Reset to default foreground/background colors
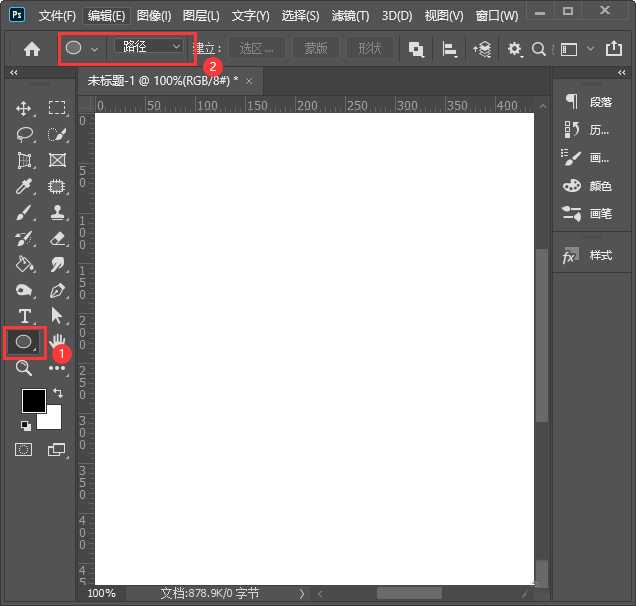Screen dimensions: 636x606 click(25, 425)
